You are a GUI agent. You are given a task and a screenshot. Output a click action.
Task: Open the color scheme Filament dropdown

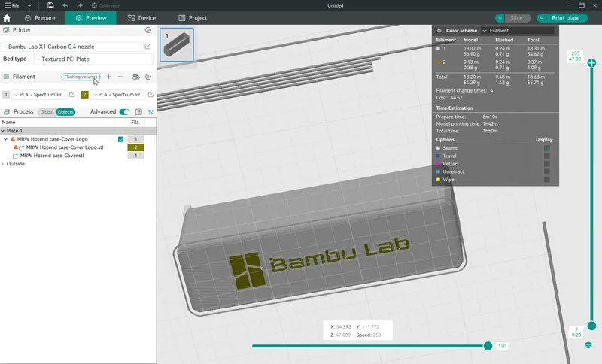pos(517,30)
